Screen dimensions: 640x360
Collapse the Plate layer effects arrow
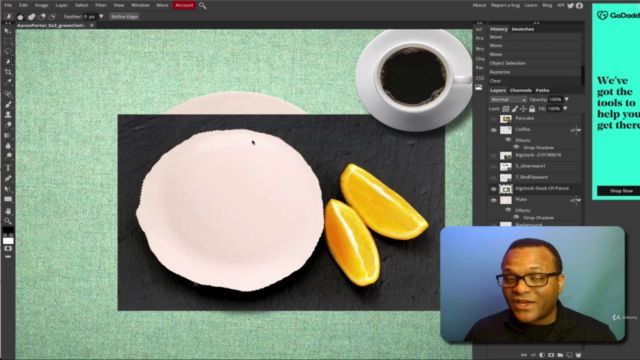579,200
